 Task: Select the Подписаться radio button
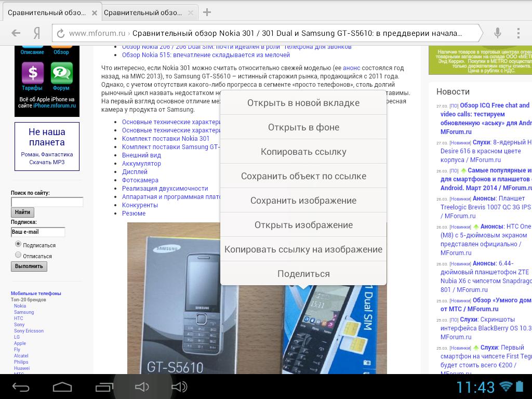tap(18, 244)
